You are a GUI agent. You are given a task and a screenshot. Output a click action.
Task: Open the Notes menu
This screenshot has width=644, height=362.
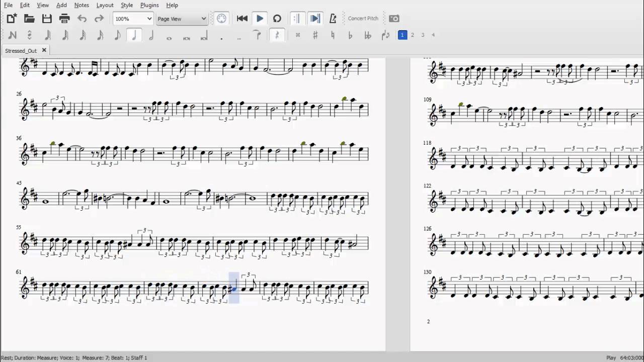[x=82, y=5]
